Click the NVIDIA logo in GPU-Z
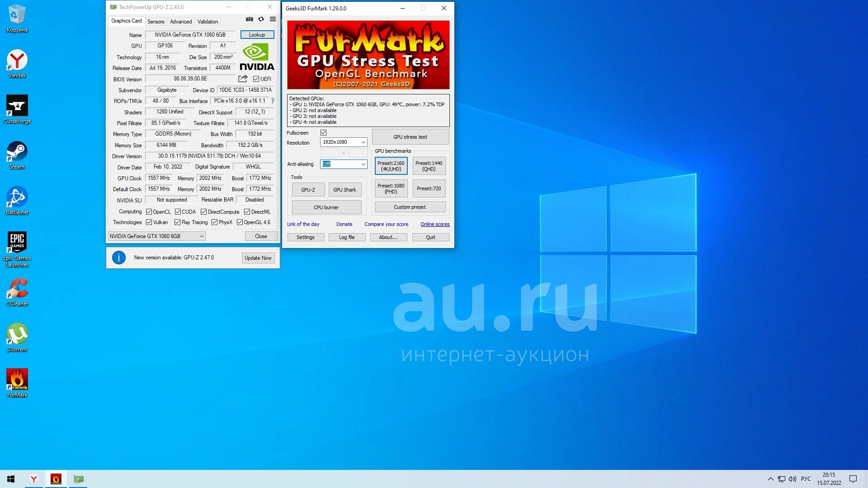Viewport: 868px width, 488px height. pos(256,56)
